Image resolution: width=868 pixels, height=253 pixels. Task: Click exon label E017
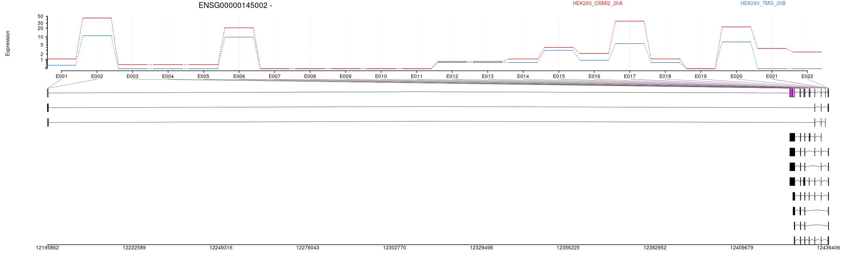(x=630, y=76)
